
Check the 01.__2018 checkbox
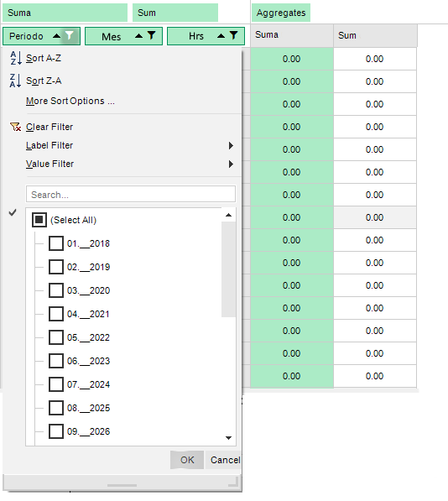(x=56, y=243)
